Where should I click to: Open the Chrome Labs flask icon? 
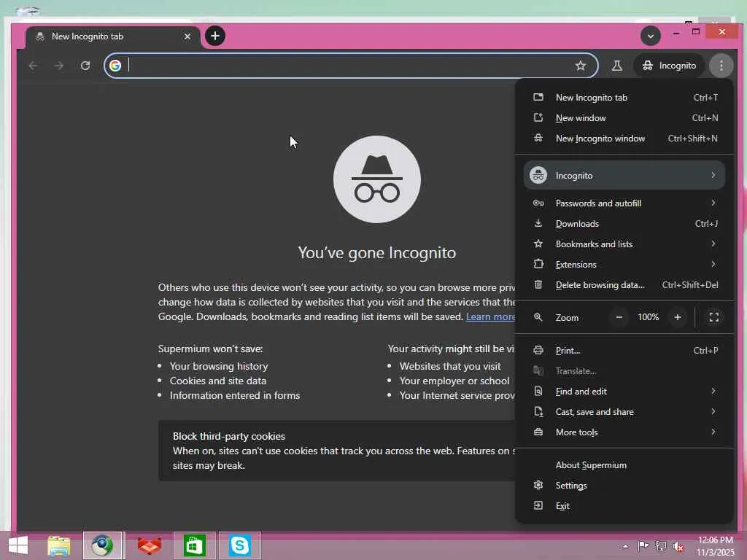pyautogui.click(x=616, y=66)
